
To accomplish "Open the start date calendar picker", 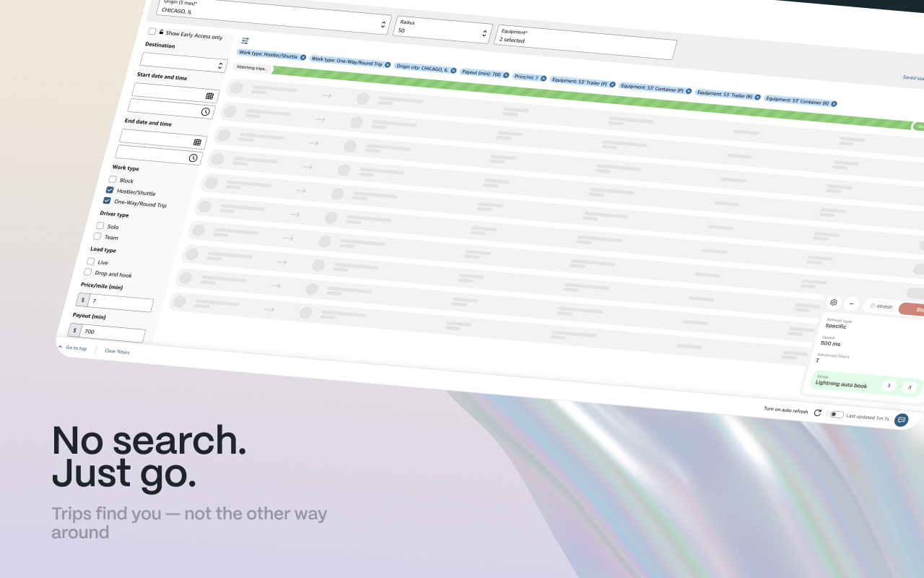I will coord(210,95).
